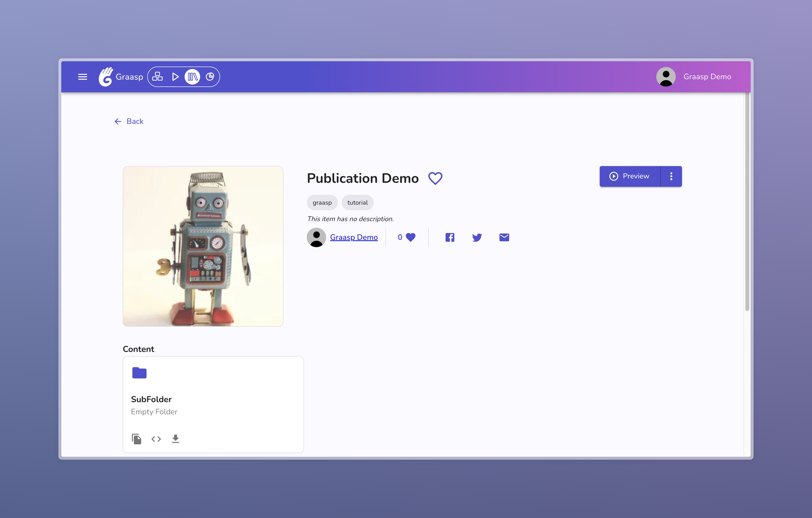Click the Graasp hand logo
Viewport: 812px width, 518px height.
[106, 77]
